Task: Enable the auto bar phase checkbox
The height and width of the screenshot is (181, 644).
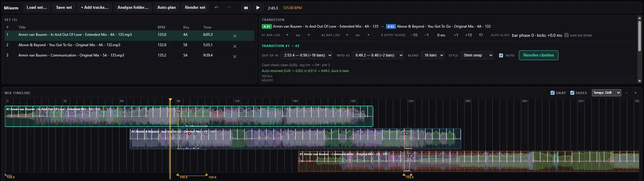Action: [x=567, y=35]
